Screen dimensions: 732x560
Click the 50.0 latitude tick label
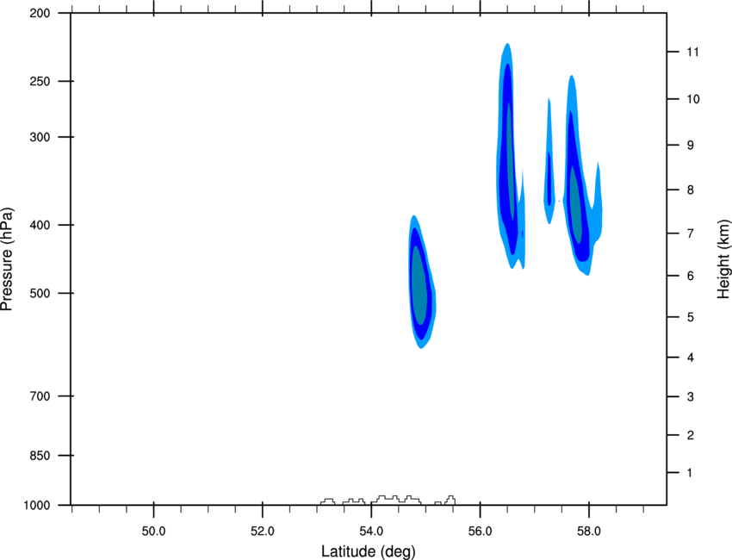[153, 532]
